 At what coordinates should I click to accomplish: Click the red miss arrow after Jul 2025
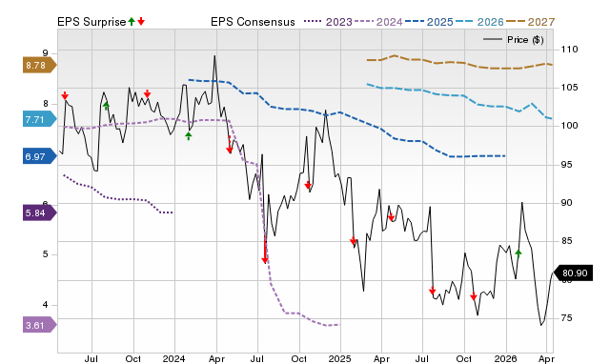pos(432,291)
